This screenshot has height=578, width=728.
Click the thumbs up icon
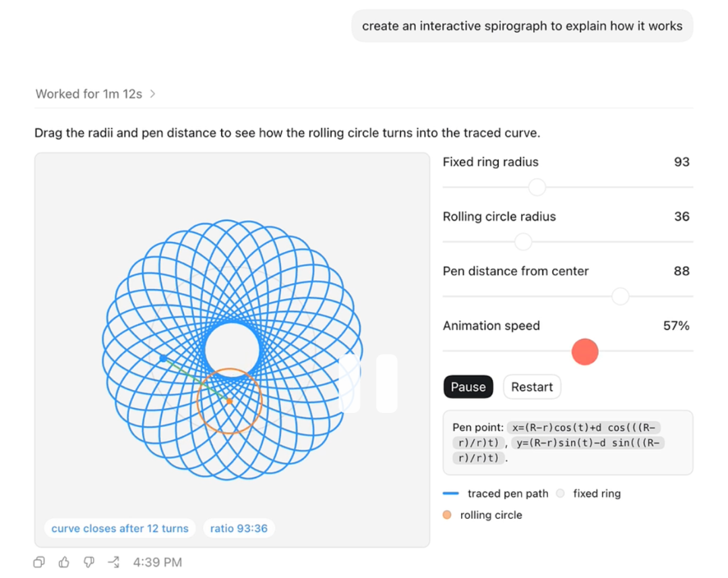click(x=64, y=563)
